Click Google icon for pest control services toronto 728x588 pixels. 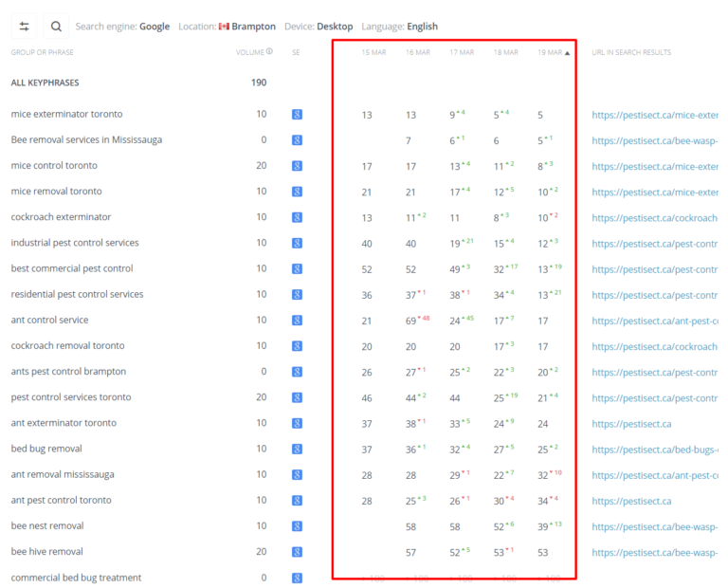pyautogui.click(x=297, y=397)
